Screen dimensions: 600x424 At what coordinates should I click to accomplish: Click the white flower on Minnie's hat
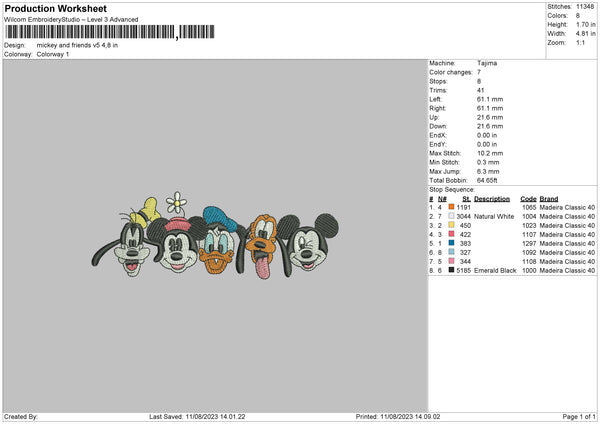(x=177, y=203)
